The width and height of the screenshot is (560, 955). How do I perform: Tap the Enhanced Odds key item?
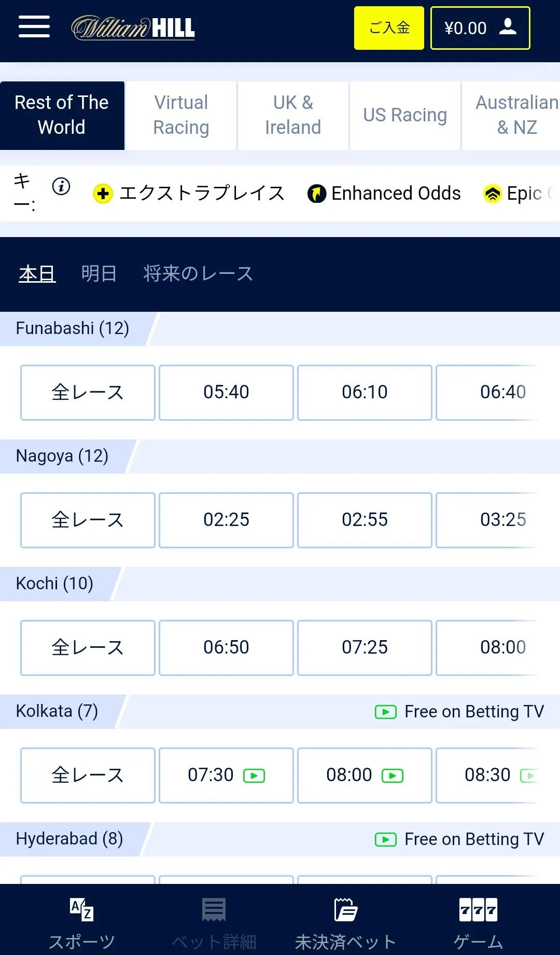click(384, 193)
